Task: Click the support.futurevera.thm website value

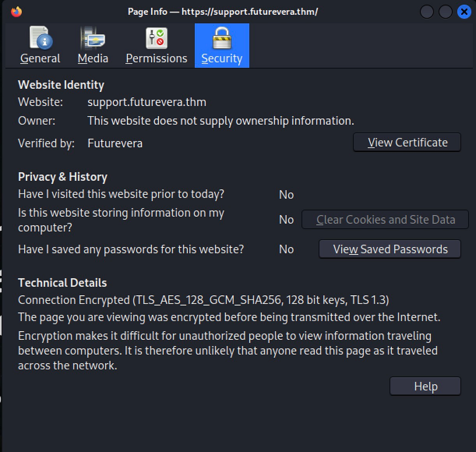Action: 147,102
